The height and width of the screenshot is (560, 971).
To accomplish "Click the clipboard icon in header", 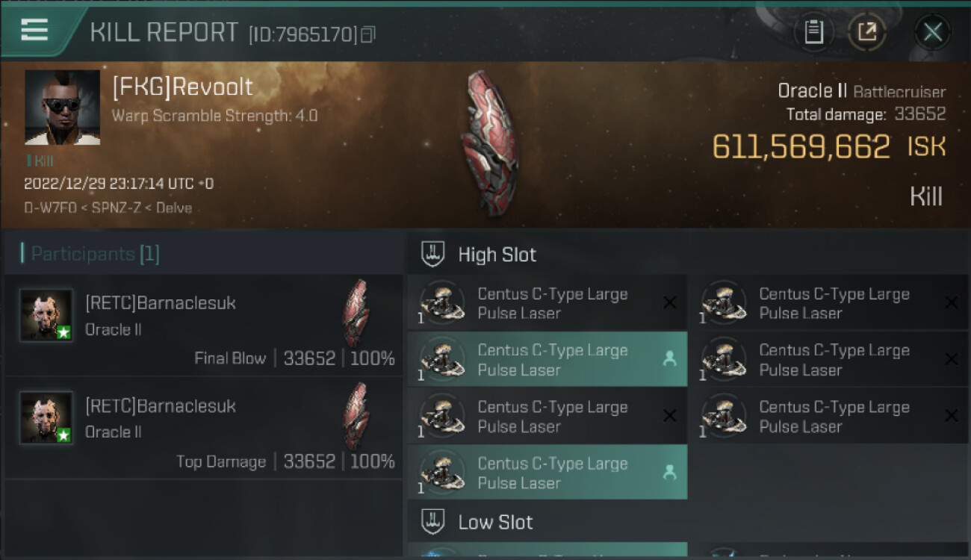I will pyautogui.click(x=813, y=32).
